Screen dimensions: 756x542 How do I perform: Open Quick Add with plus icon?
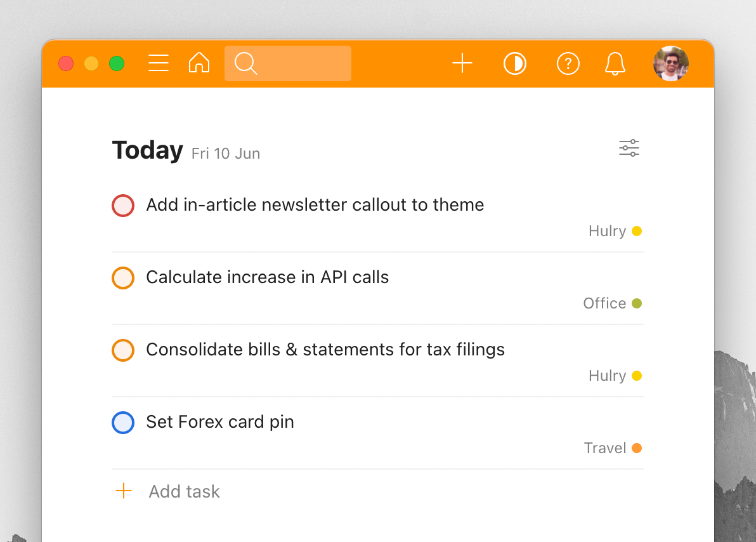click(x=462, y=63)
